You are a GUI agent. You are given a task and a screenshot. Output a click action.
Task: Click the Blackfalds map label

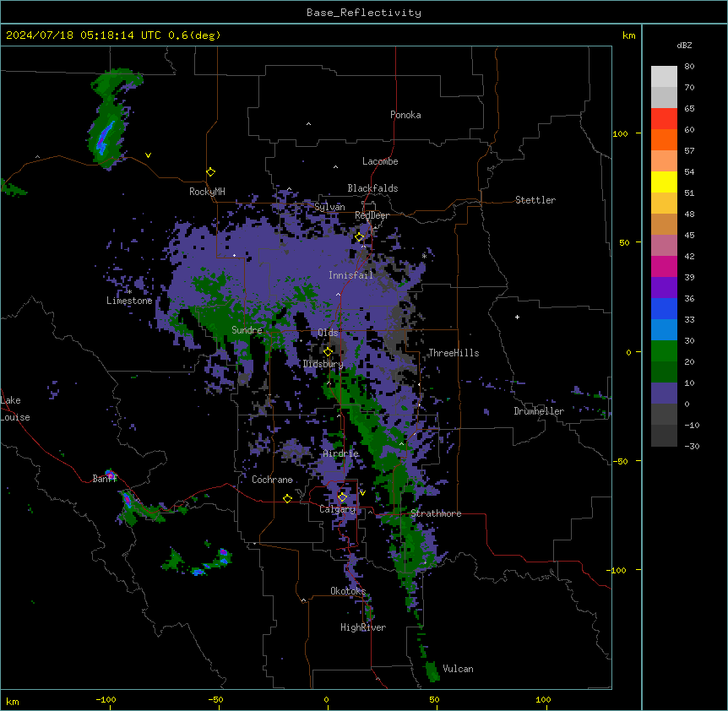click(372, 188)
